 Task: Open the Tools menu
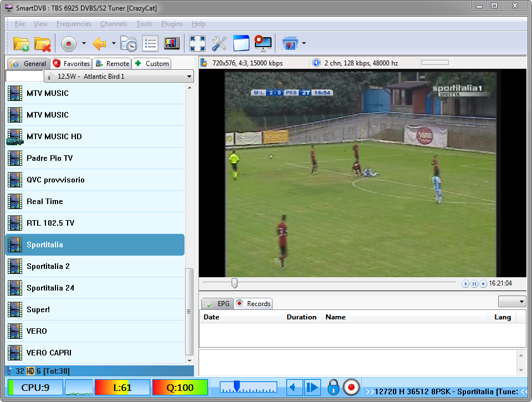click(144, 24)
